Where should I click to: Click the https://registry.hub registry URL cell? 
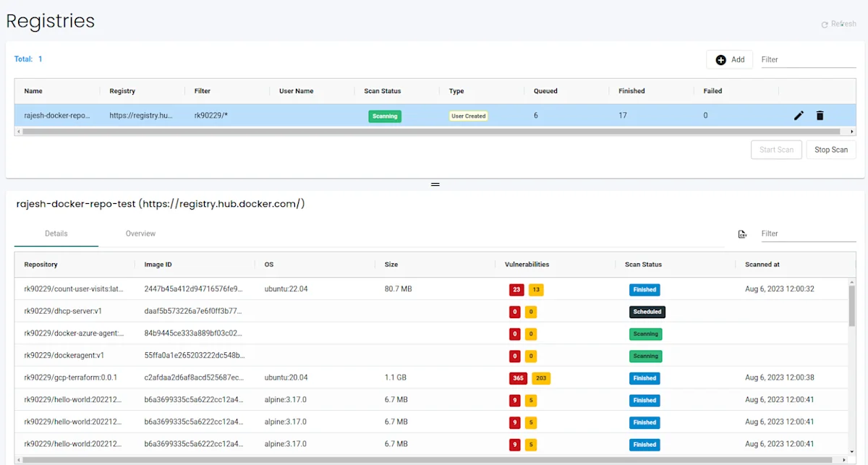pos(141,116)
